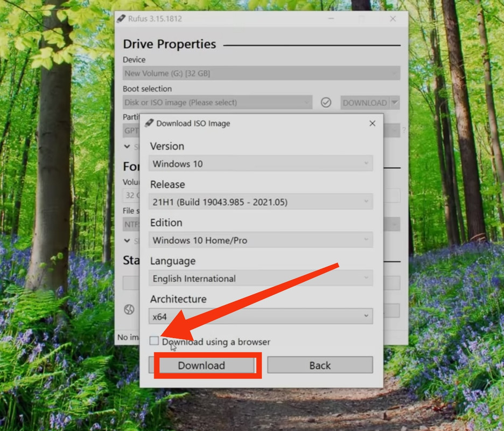
Task: Click the Download button in ISO dialog
Action: (202, 365)
